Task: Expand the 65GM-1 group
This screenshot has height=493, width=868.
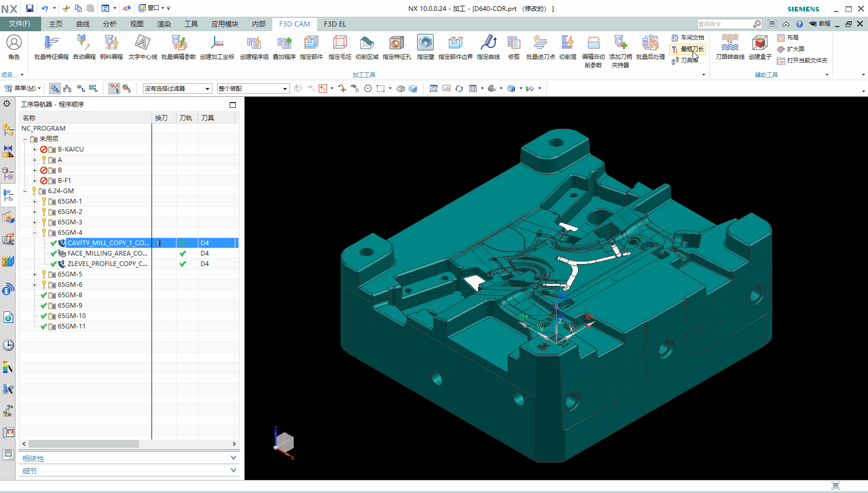Action: pyautogui.click(x=35, y=201)
